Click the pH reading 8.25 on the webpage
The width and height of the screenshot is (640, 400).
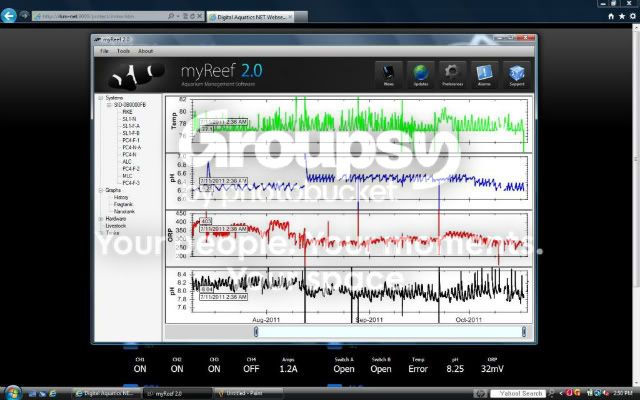[x=455, y=369]
